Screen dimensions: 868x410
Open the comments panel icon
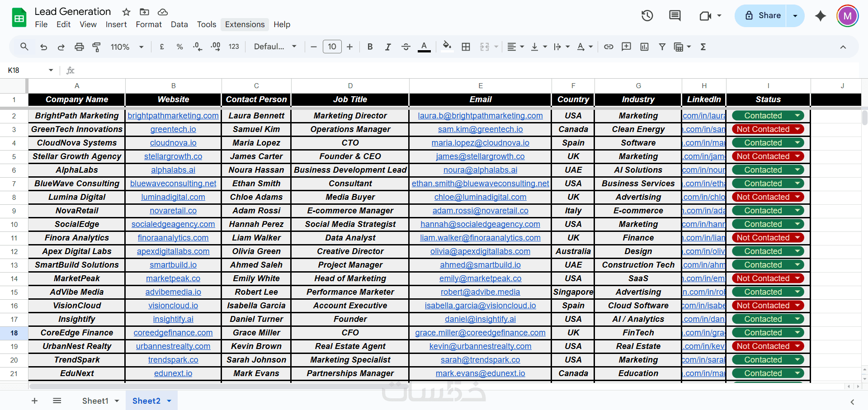675,16
